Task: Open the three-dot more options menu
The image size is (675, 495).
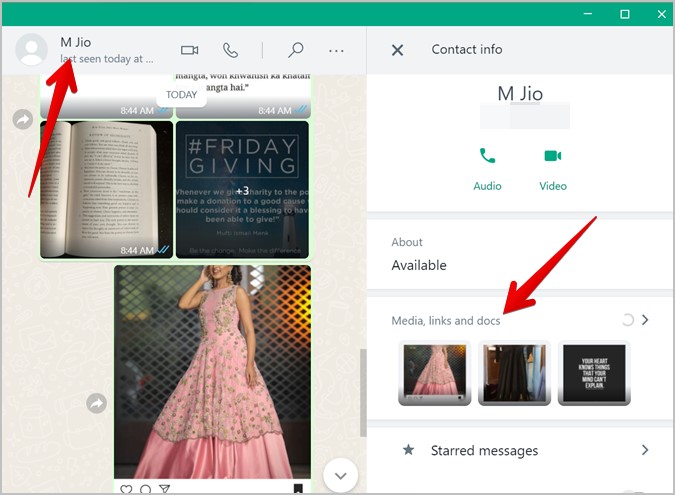Action: point(336,50)
